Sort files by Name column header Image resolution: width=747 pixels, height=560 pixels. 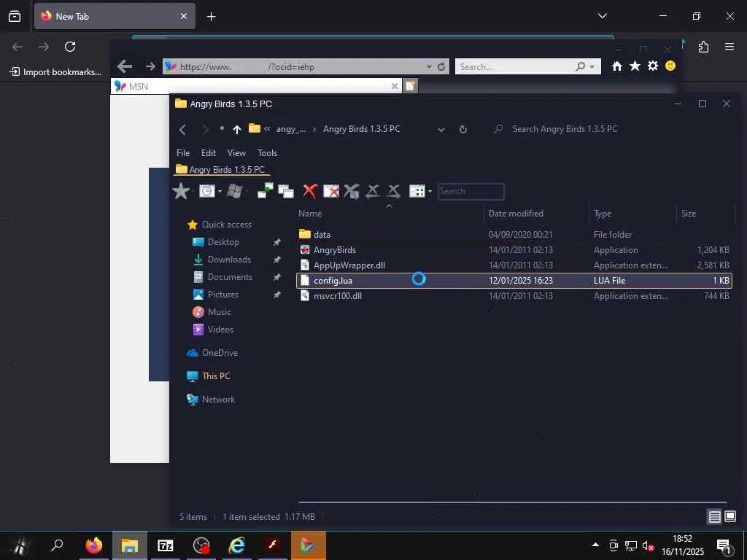(x=309, y=214)
